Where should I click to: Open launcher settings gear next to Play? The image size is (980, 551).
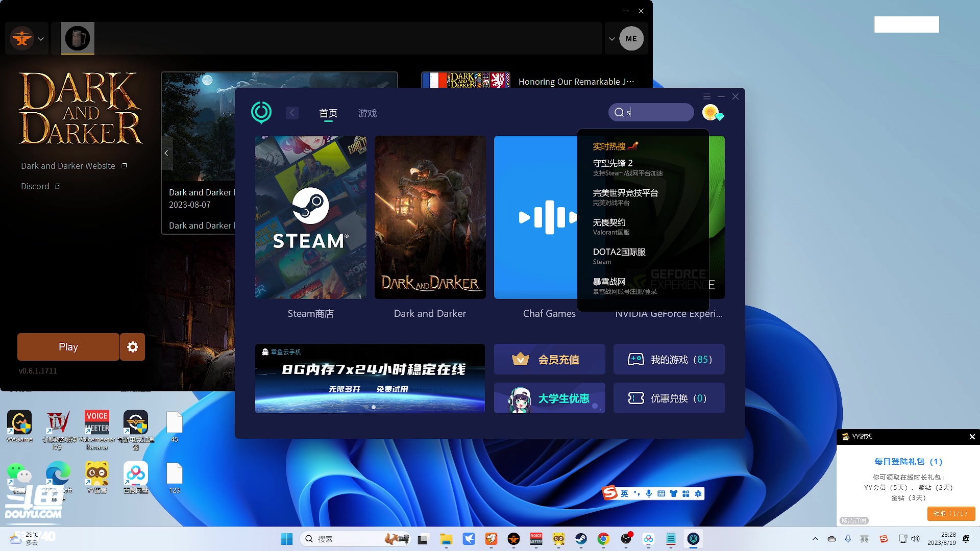[133, 347]
